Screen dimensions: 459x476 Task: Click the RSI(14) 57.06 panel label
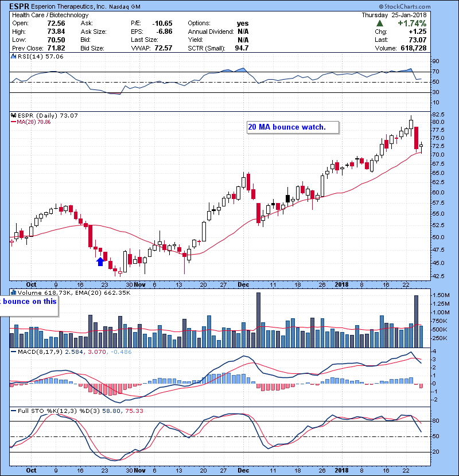(40, 56)
